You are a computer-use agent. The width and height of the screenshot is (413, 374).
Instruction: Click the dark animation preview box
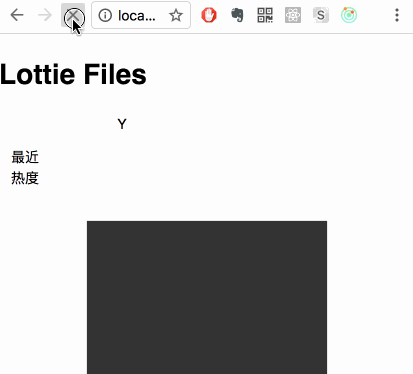click(207, 297)
